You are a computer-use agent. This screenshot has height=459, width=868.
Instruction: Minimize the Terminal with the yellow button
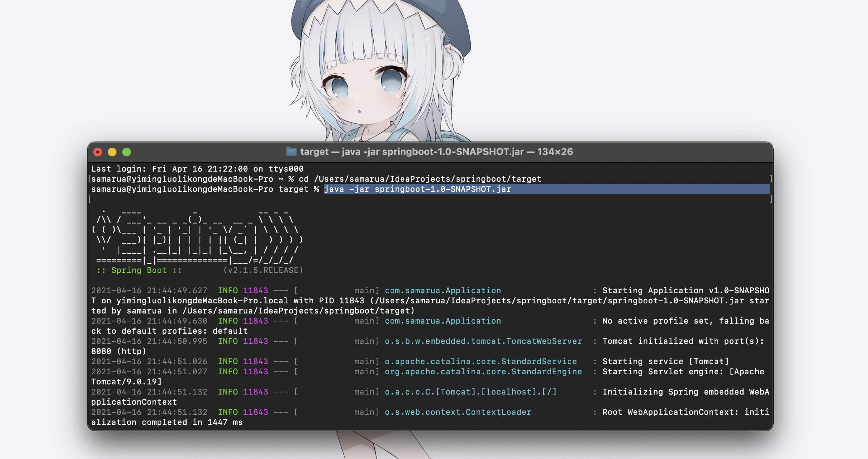coord(112,152)
